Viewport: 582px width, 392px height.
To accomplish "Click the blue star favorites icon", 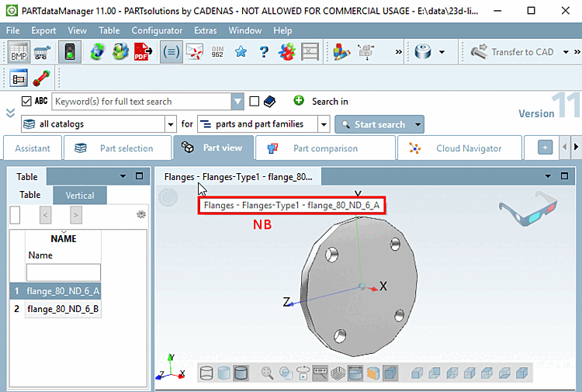I will pyautogui.click(x=241, y=52).
